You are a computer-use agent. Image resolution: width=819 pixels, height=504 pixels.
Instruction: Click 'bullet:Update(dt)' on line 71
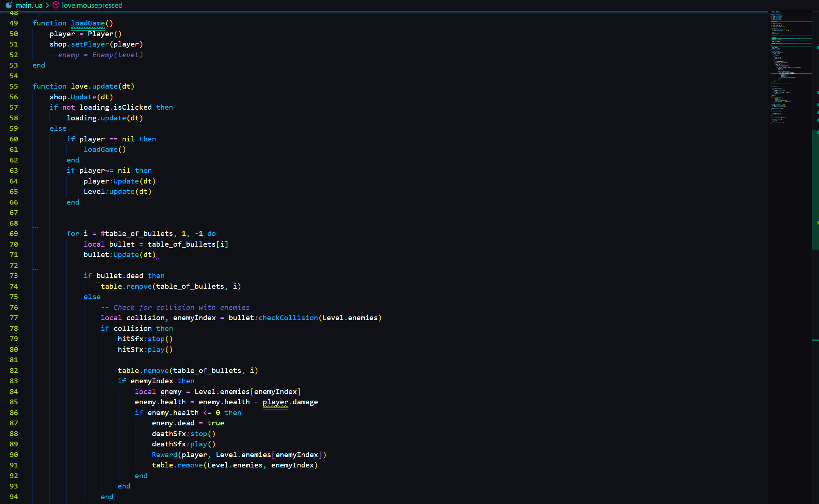[120, 255]
